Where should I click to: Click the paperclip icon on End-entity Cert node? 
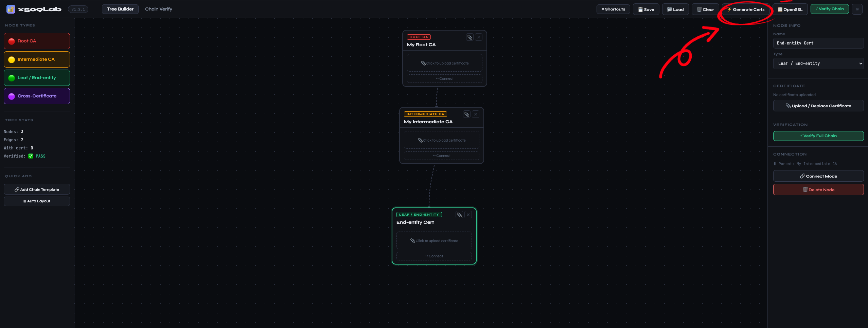[x=459, y=215]
